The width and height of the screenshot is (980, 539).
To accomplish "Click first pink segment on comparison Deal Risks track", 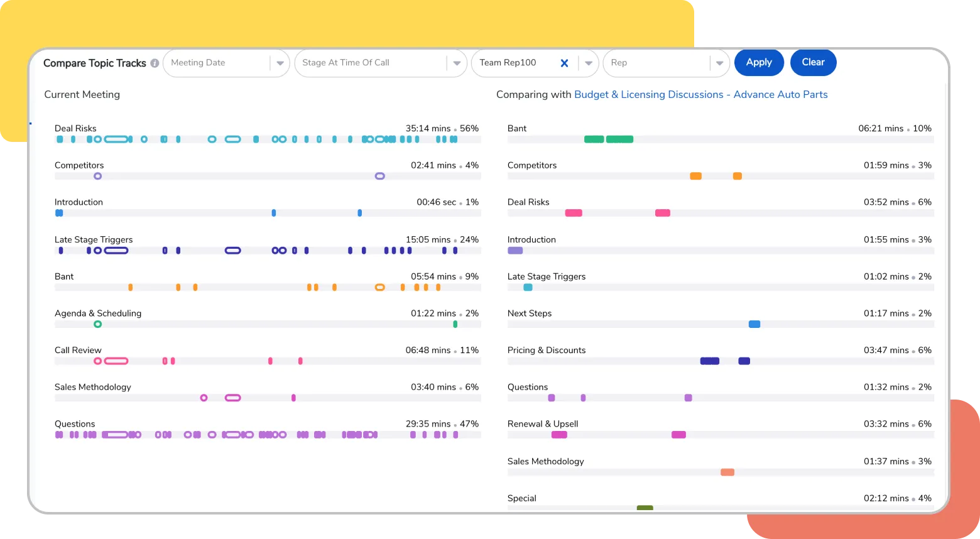I will coord(574,213).
